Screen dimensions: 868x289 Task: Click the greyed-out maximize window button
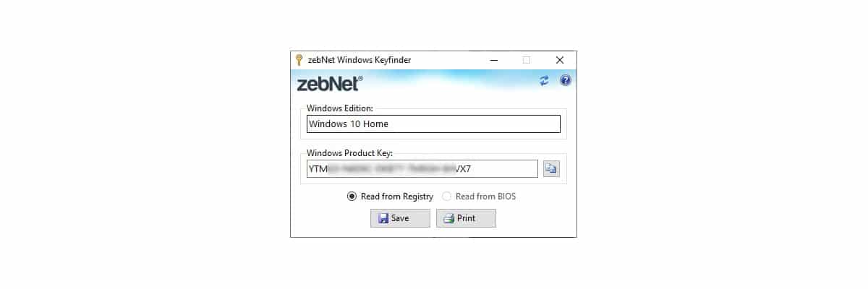click(527, 60)
